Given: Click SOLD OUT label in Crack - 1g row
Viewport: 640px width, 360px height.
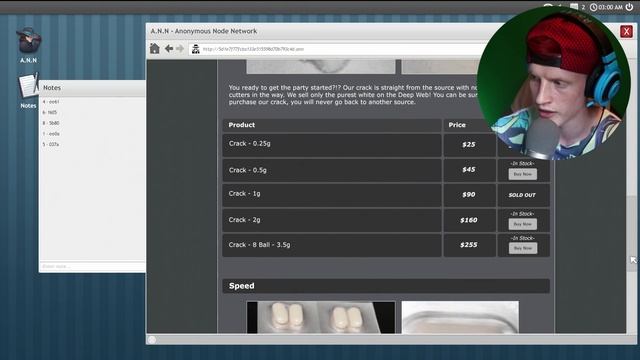Looking at the screenshot, I should click(x=522, y=195).
